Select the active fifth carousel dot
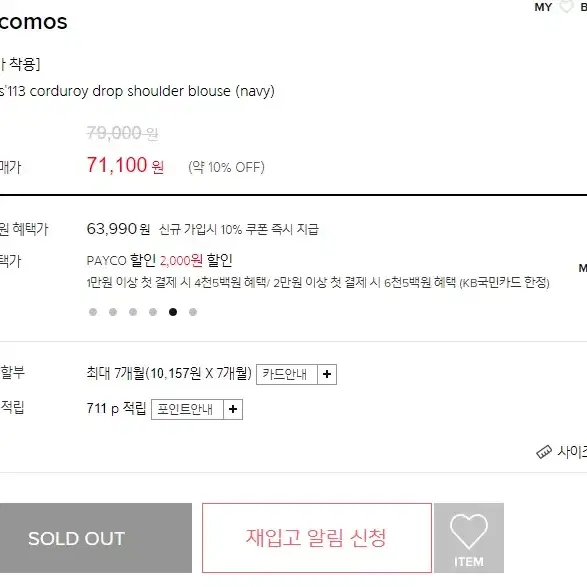The height and width of the screenshot is (587, 587). click(173, 312)
